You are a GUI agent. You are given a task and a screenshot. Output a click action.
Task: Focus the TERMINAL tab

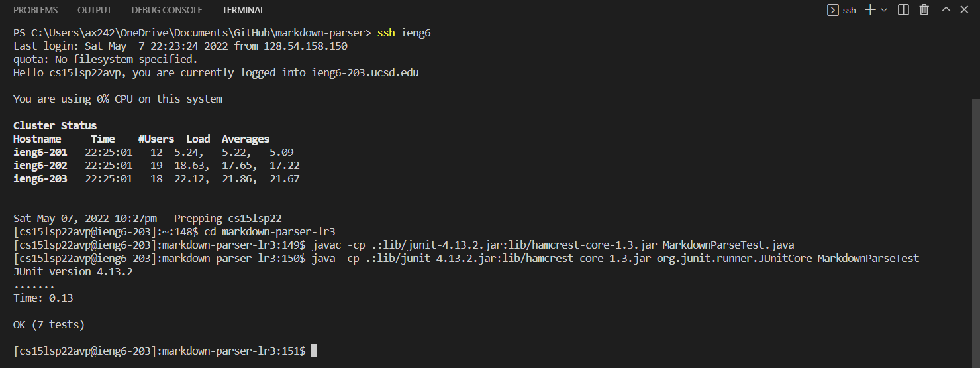coord(243,10)
